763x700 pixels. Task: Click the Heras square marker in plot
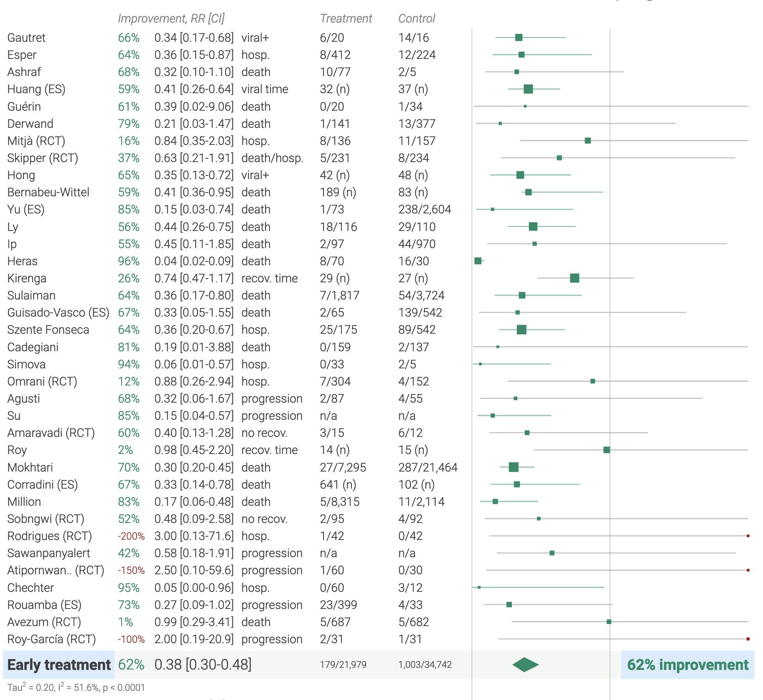pyautogui.click(x=478, y=261)
